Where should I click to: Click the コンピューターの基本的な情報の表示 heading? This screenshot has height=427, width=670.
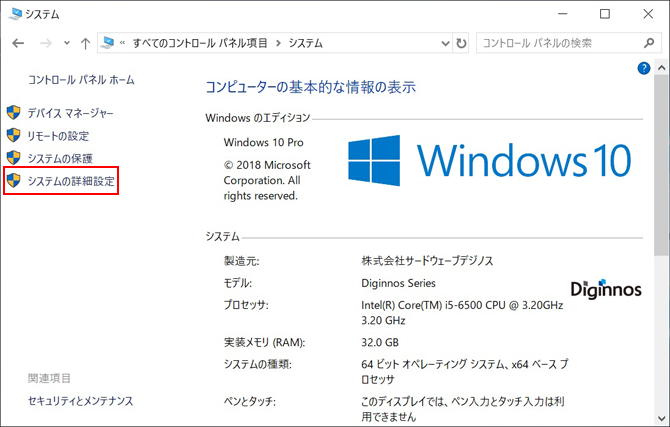(x=311, y=87)
